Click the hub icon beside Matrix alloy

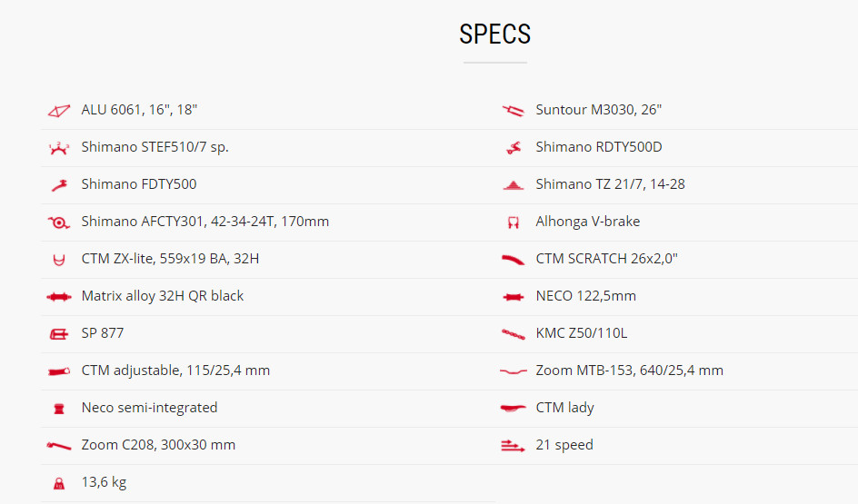coord(58,297)
